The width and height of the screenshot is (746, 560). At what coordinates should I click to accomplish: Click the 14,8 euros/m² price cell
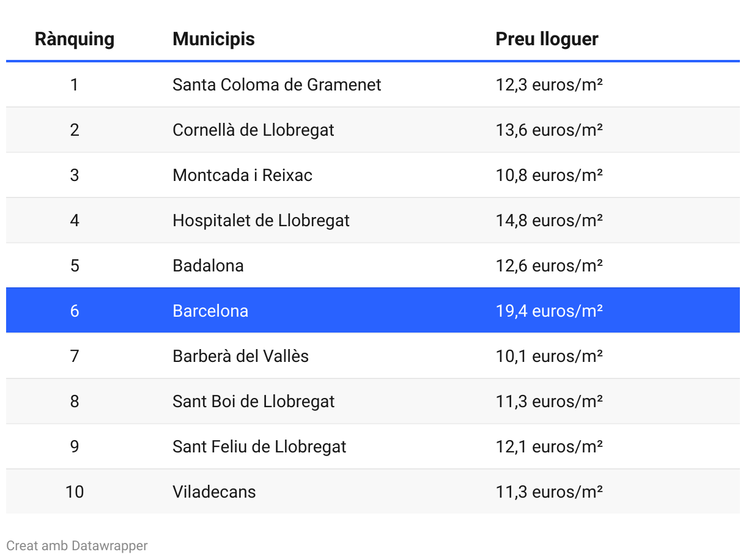tap(549, 220)
